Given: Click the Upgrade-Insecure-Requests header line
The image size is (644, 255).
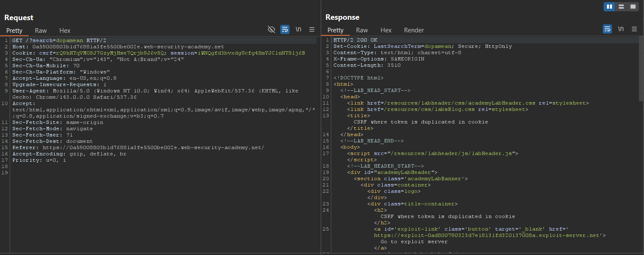Looking at the screenshot, I should coord(59,84).
